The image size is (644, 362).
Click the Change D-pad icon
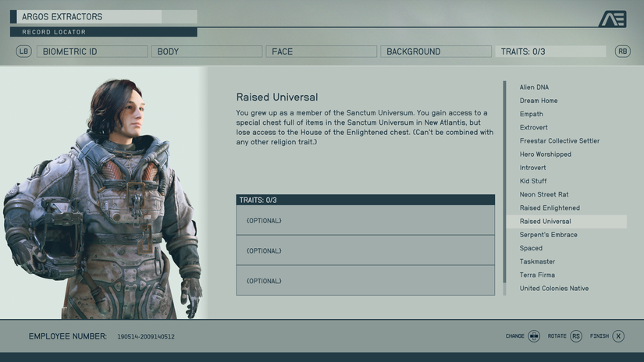534,336
